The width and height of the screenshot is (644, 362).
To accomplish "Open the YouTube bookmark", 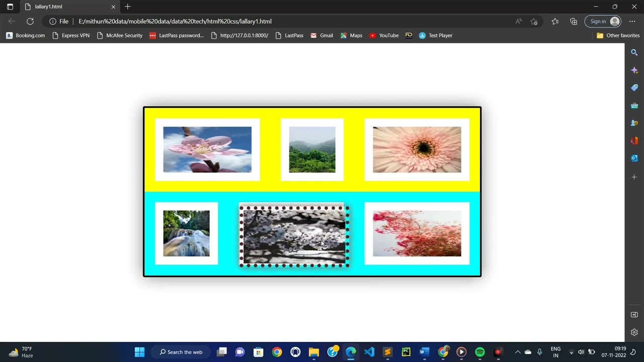I will [x=384, y=35].
